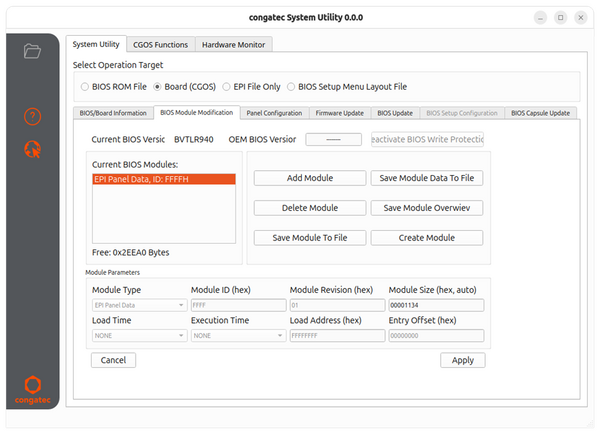
Task: Click Save Module To File
Action: [x=309, y=238]
